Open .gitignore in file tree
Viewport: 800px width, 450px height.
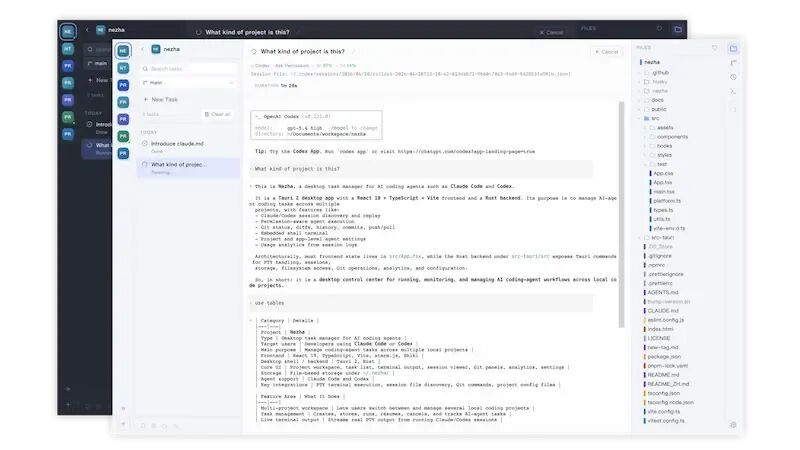click(658, 256)
